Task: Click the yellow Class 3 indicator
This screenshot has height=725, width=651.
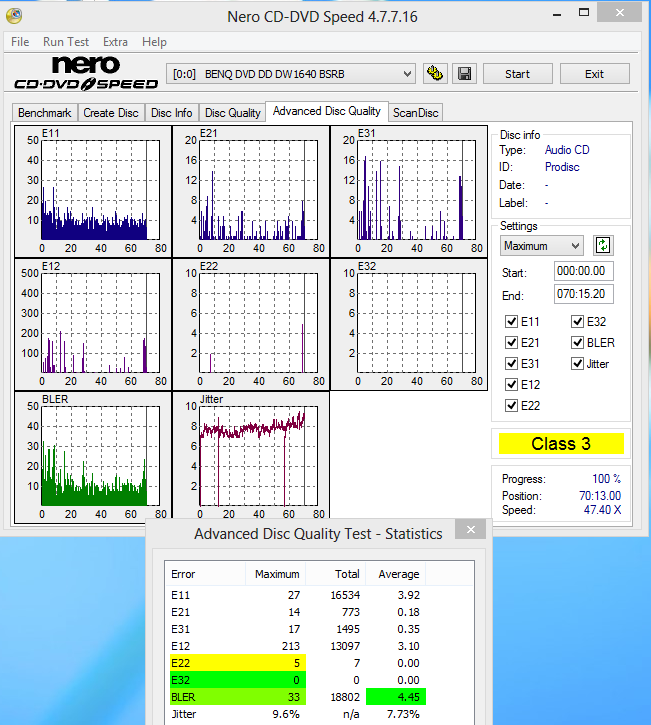Action: pos(561,444)
